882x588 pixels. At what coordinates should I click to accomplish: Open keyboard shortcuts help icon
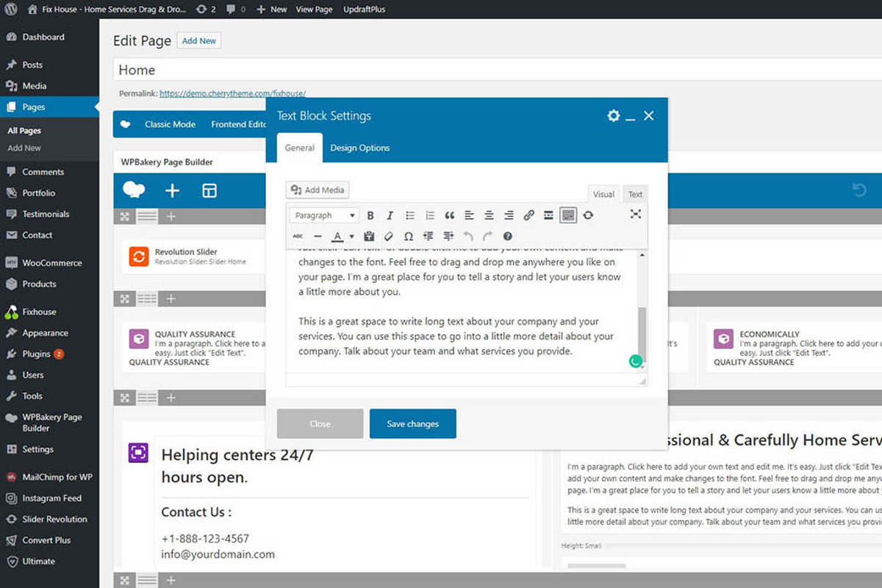507,236
